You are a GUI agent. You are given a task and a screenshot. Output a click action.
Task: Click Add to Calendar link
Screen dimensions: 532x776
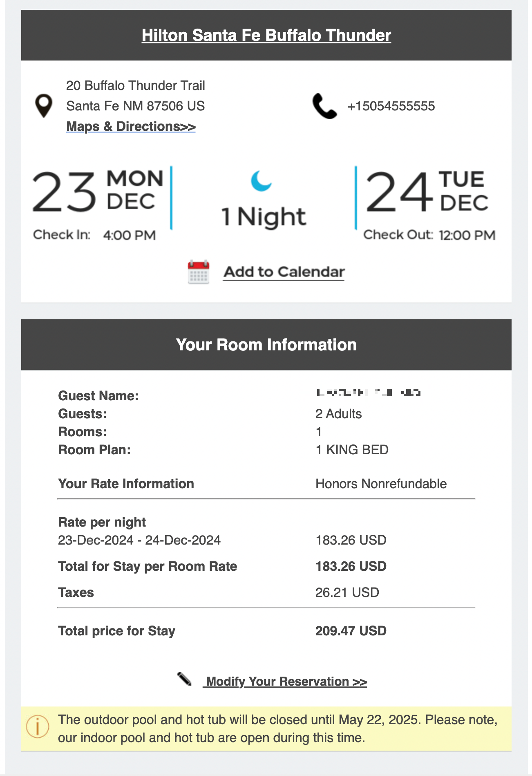(x=284, y=272)
